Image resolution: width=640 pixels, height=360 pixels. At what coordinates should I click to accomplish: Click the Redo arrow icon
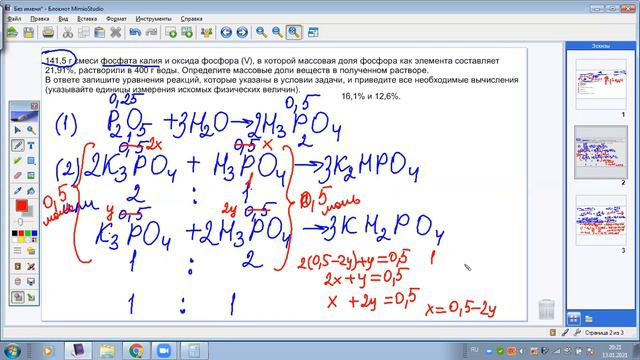tap(151, 32)
